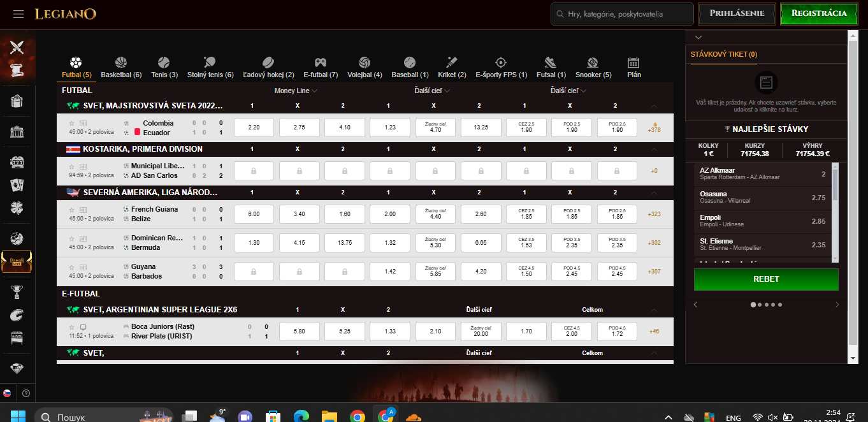Collapse the Kostarika Primera Division section
868x422 pixels.
coord(654,149)
